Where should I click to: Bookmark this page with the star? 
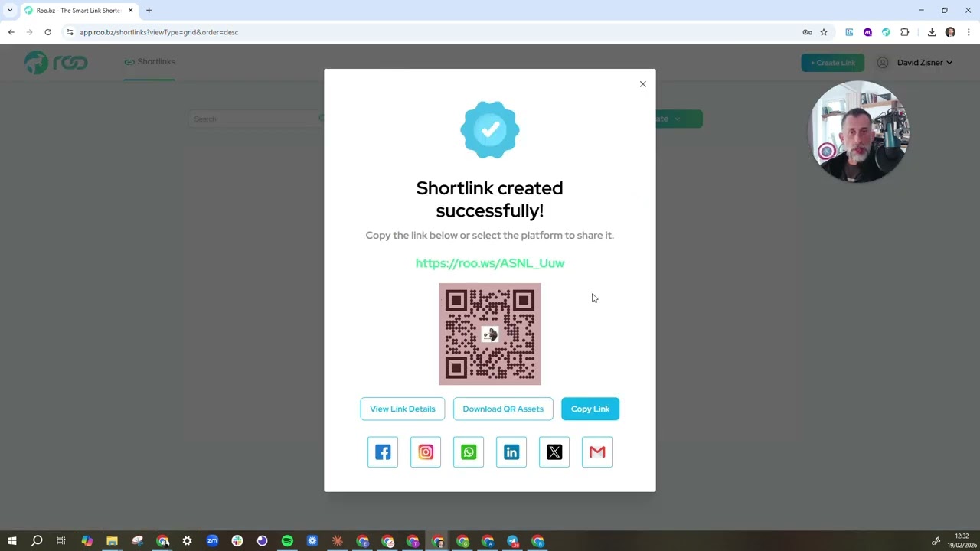[x=824, y=32]
